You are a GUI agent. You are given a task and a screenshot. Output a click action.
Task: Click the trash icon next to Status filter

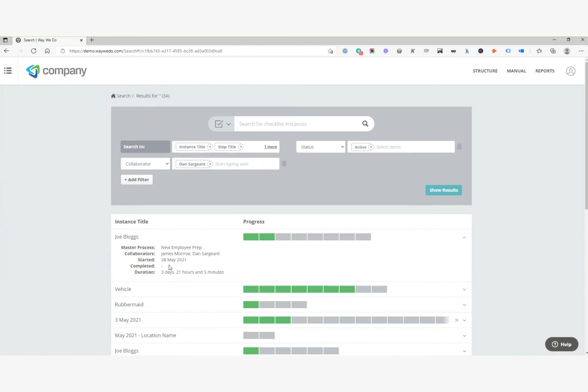pyautogui.click(x=459, y=147)
